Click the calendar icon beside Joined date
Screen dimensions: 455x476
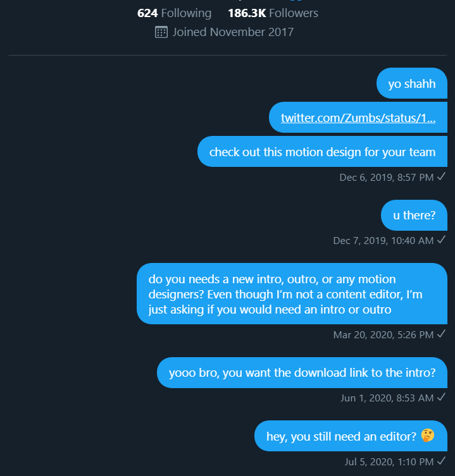[161, 32]
